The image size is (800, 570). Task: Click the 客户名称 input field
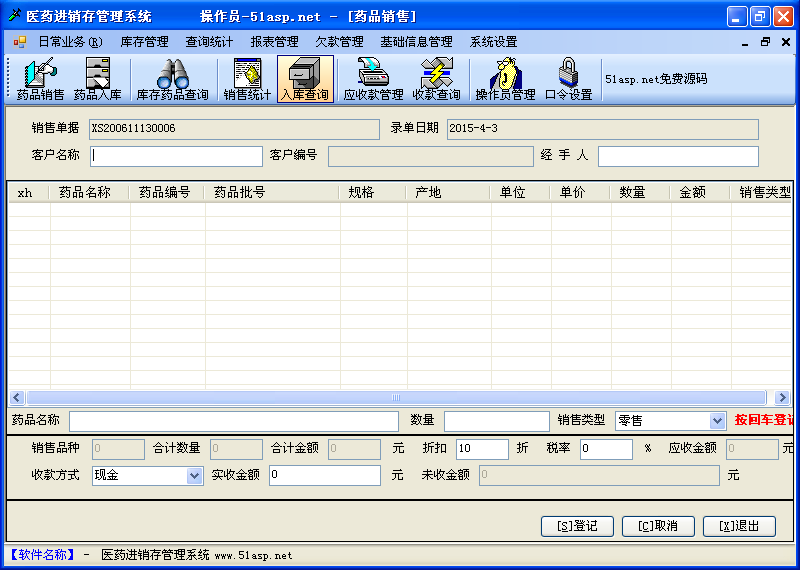click(176, 156)
